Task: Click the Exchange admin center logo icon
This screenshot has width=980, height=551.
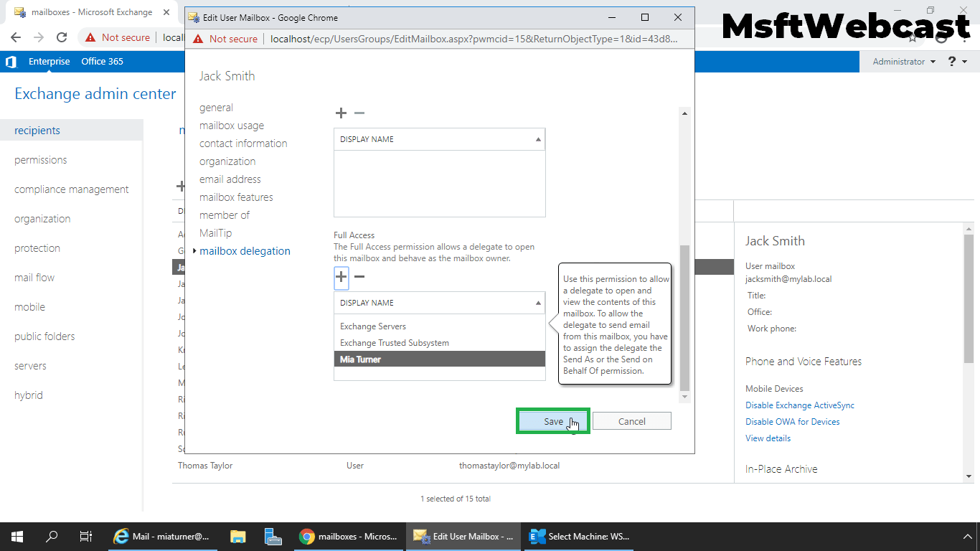Action: (10, 61)
